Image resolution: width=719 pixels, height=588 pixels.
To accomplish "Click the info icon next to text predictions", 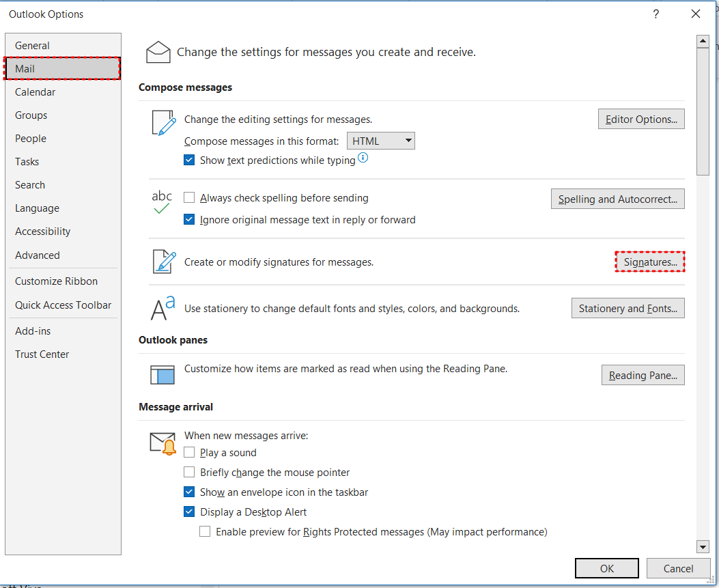I will click(363, 158).
